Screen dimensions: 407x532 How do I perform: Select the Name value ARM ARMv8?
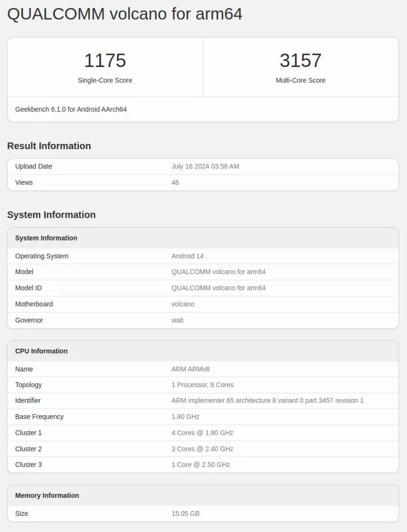[x=189, y=369]
